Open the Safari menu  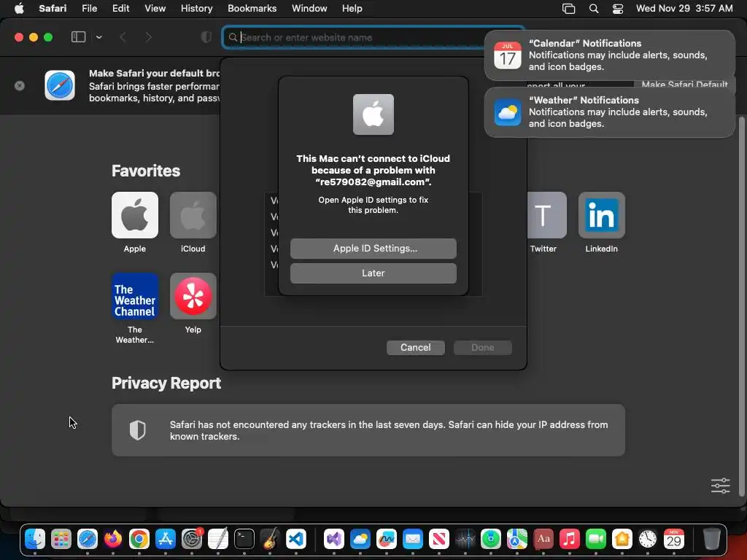point(53,8)
